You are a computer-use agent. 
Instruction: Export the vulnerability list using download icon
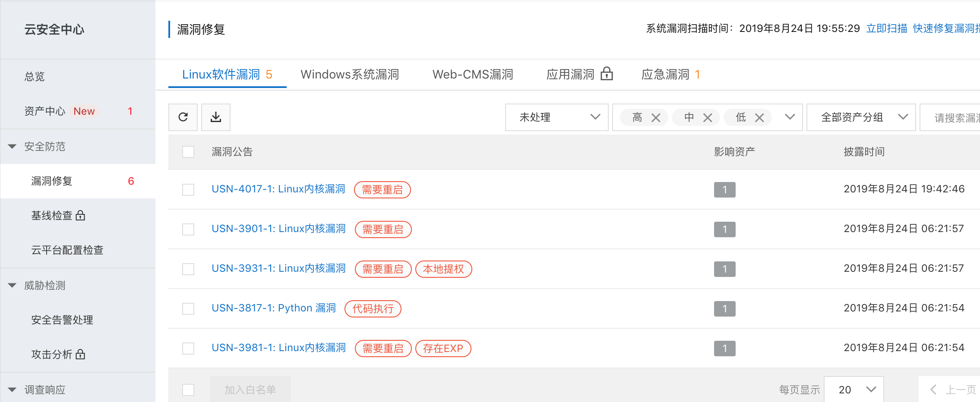coord(216,117)
